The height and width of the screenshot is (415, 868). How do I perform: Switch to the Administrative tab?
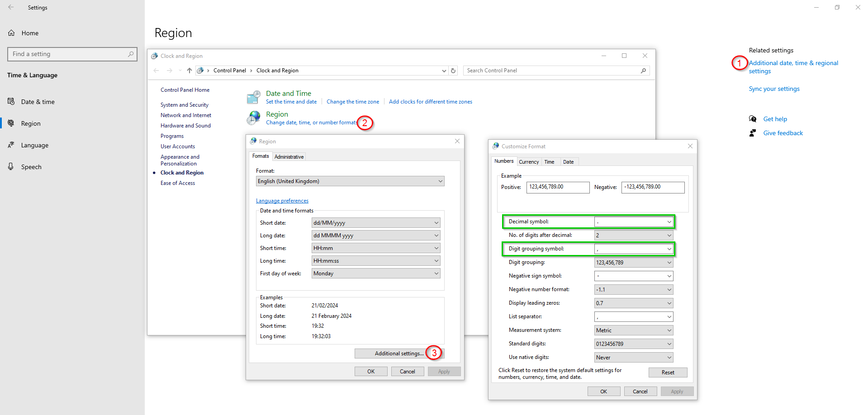[x=289, y=156]
